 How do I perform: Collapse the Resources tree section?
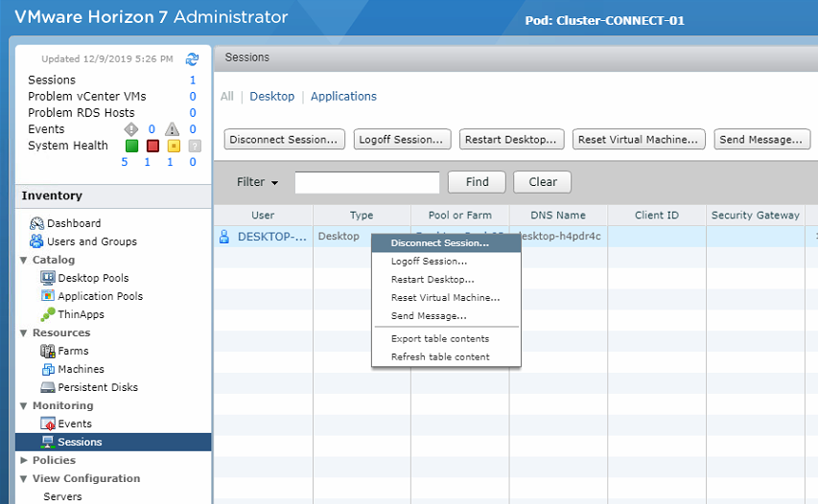pos(23,333)
